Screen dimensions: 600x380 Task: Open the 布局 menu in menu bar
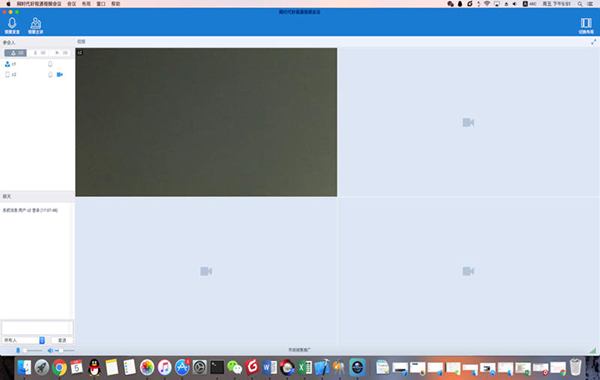[86, 4]
